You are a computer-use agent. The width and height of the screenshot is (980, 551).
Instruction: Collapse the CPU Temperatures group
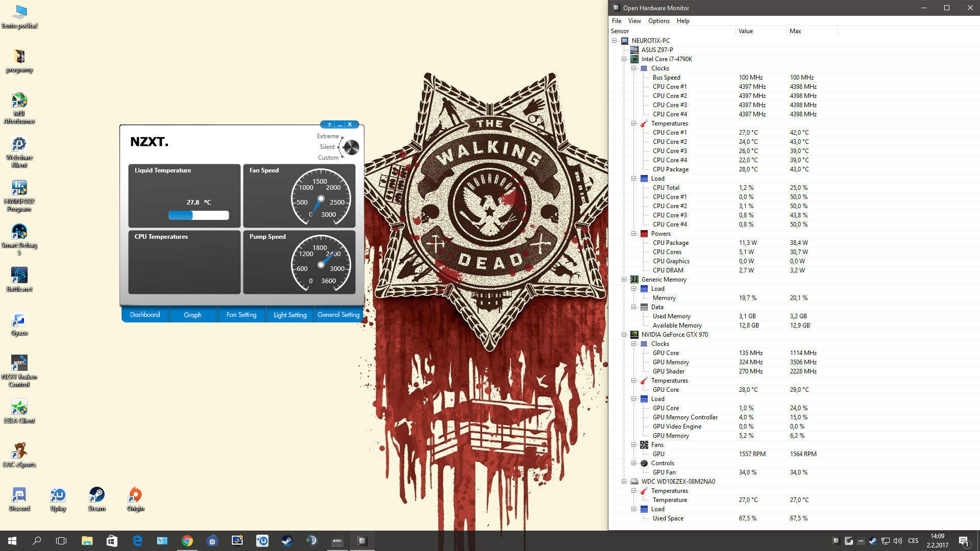click(633, 123)
